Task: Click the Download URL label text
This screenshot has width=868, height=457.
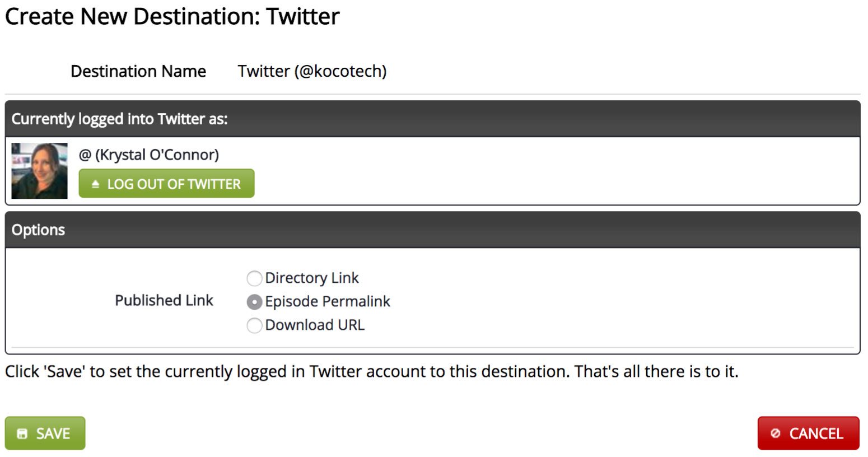Action: [x=315, y=325]
